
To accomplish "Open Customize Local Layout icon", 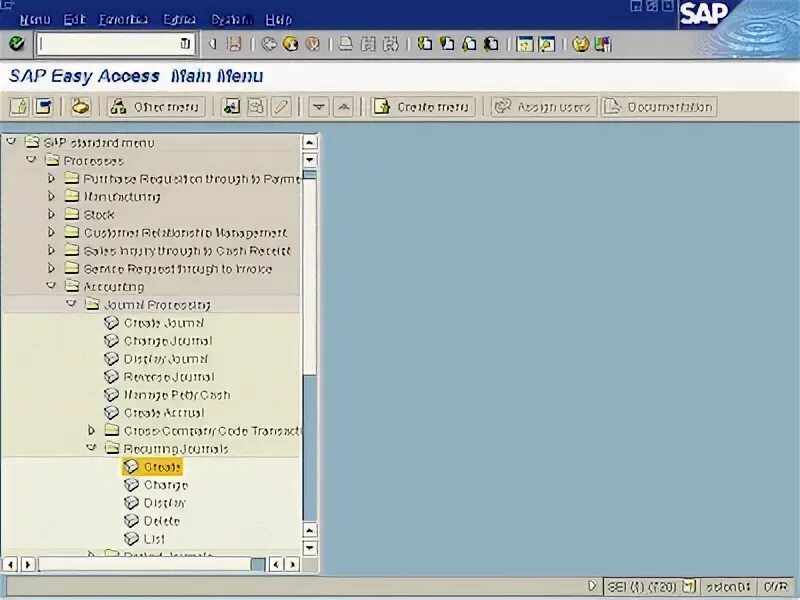I will coord(603,44).
